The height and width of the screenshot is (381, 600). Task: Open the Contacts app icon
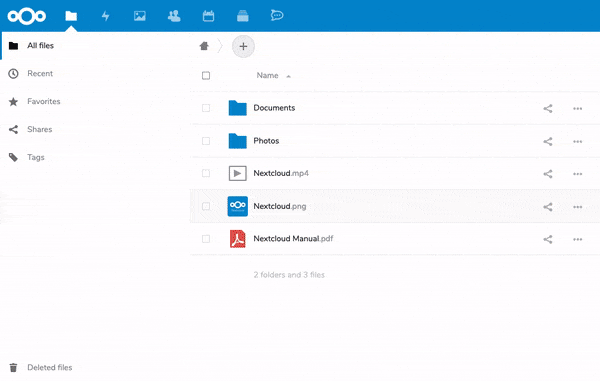(174, 16)
